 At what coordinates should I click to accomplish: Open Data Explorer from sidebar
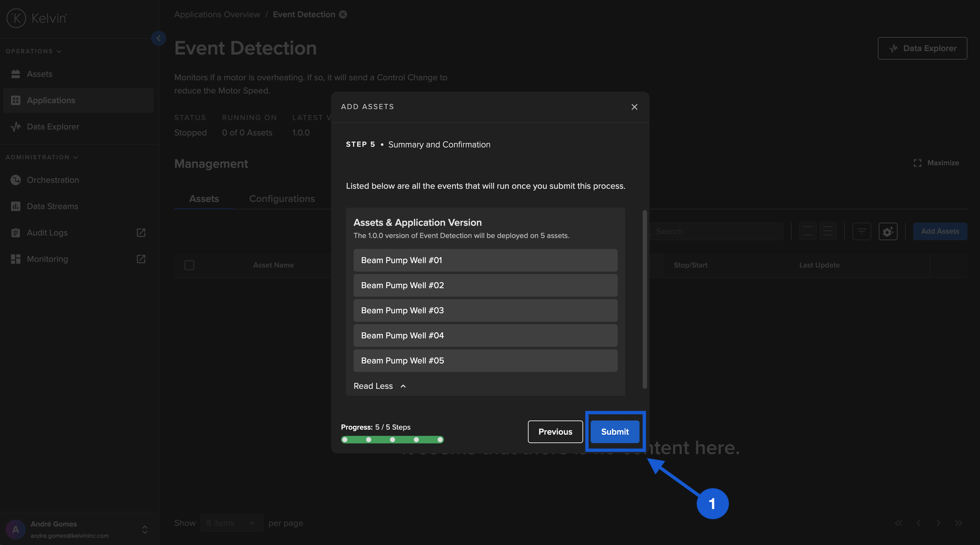(x=52, y=127)
